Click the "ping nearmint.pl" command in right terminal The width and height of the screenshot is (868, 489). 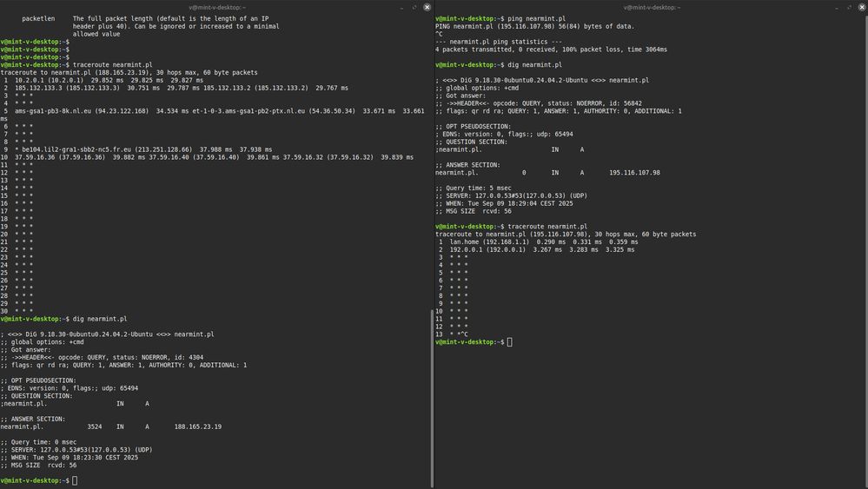[x=537, y=17]
